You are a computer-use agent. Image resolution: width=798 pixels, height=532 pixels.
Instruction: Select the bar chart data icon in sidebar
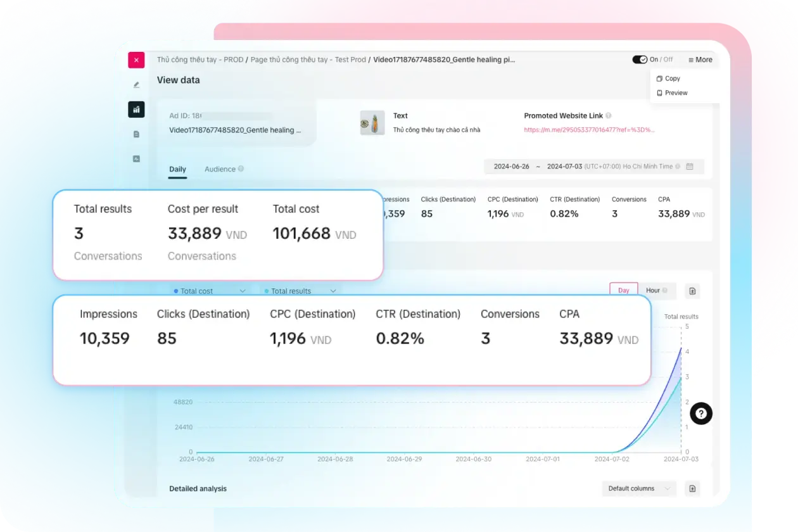[x=136, y=110]
